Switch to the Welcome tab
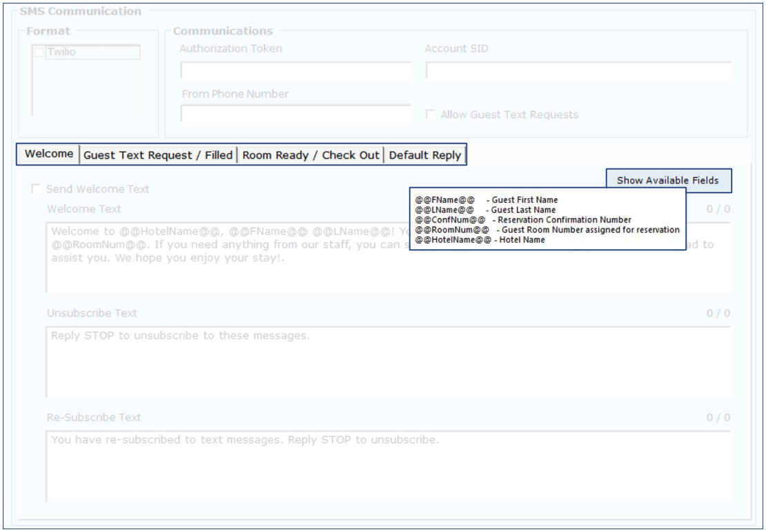This screenshot has height=532, width=766. point(48,154)
